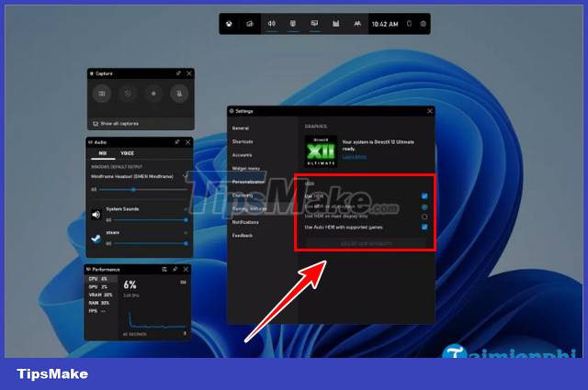The image size is (588, 390).
Task: Click the DirectX 12 Ultimate logo
Action: (x=321, y=151)
